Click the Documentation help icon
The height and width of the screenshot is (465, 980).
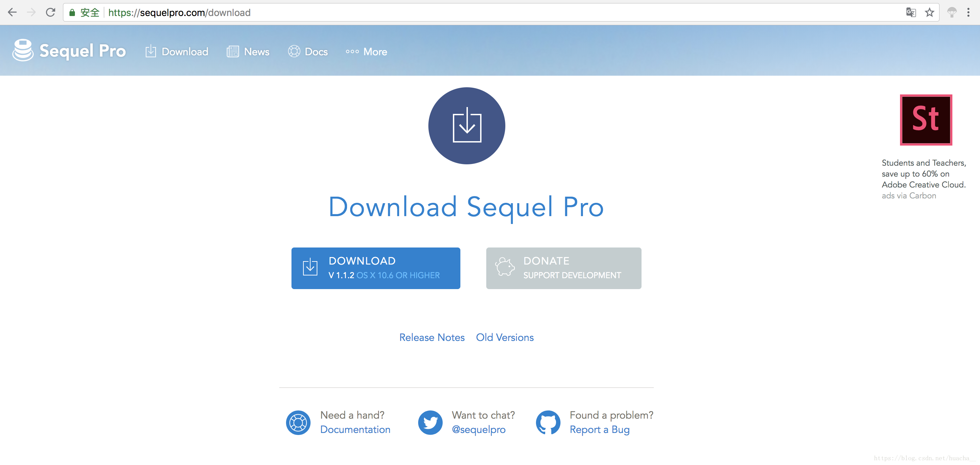pyautogui.click(x=298, y=421)
